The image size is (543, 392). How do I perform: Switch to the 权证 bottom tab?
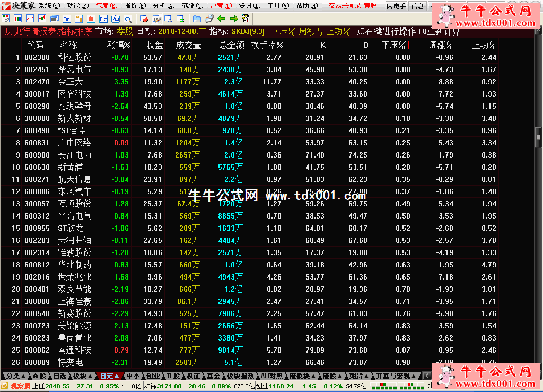tap(193, 376)
